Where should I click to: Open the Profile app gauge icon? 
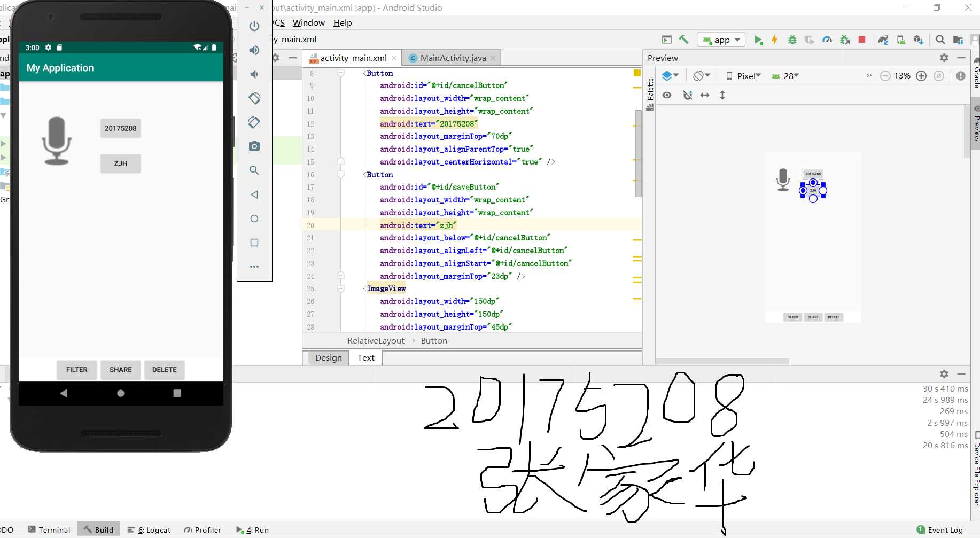(827, 40)
